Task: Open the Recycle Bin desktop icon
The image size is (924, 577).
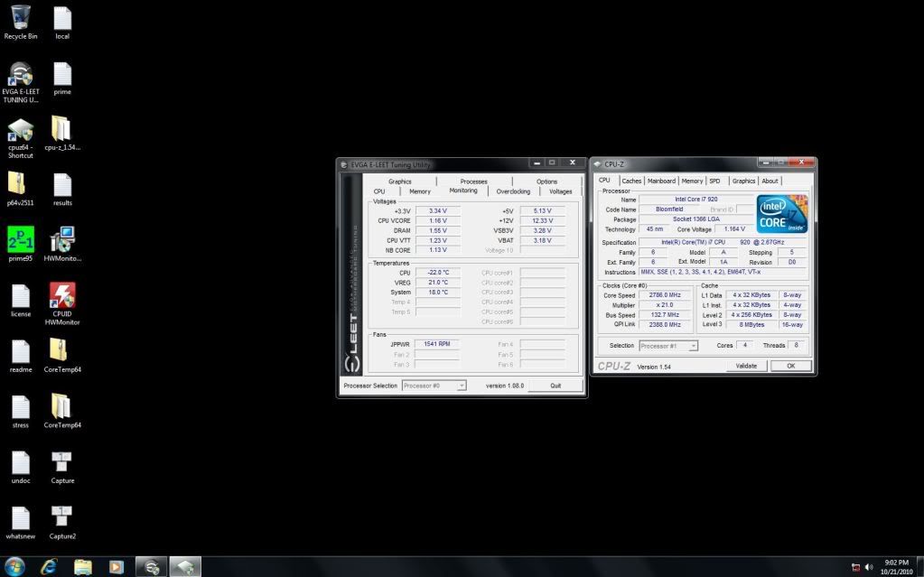Action: [x=21, y=23]
